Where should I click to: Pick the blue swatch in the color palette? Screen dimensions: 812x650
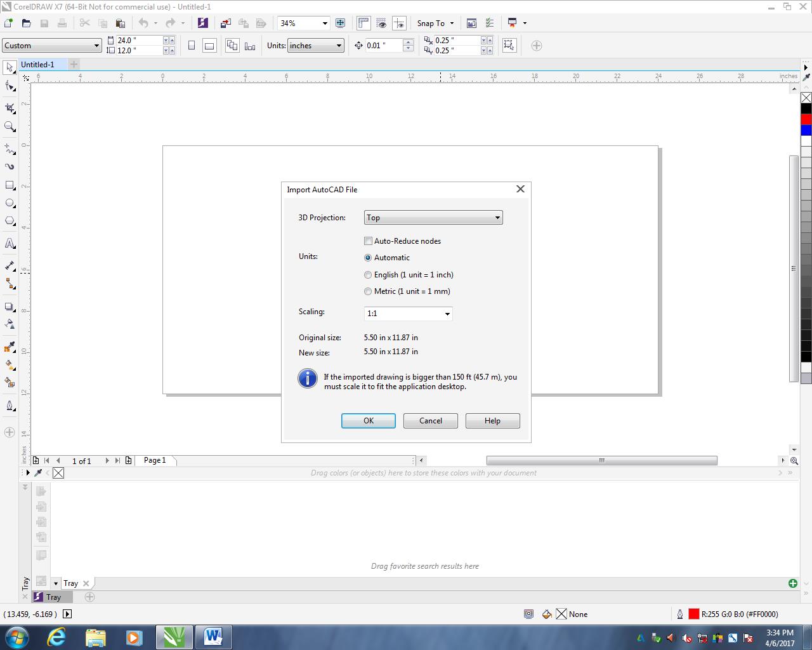[x=806, y=130]
